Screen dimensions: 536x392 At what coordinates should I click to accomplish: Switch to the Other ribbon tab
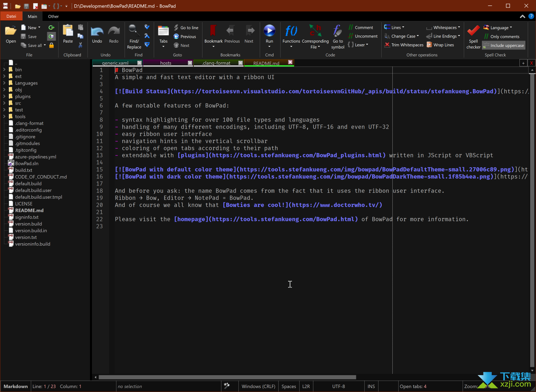coord(53,17)
